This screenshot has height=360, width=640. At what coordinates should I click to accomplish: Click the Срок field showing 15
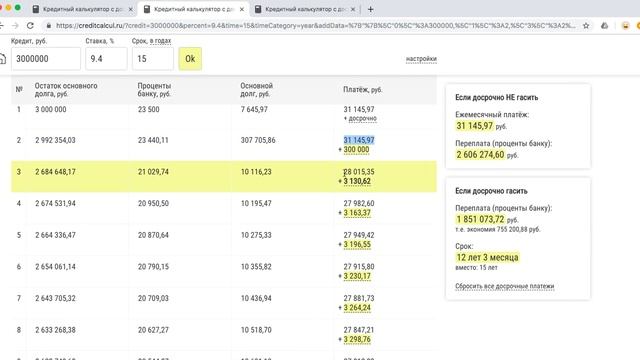coord(153,59)
